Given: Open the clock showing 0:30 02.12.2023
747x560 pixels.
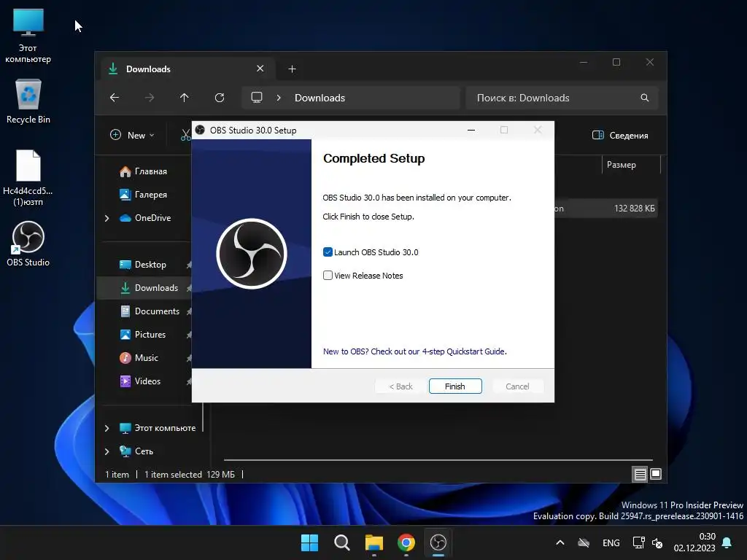Looking at the screenshot, I should tap(694, 542).
